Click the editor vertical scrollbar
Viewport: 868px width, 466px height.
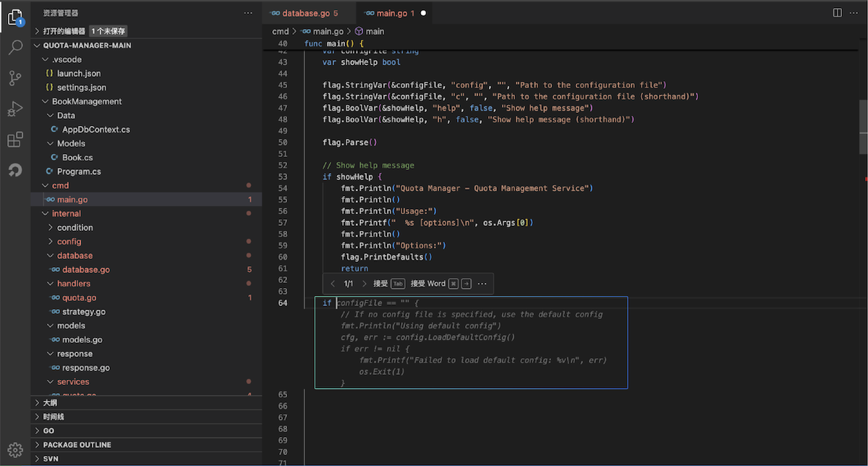click(x=862, y=127)
